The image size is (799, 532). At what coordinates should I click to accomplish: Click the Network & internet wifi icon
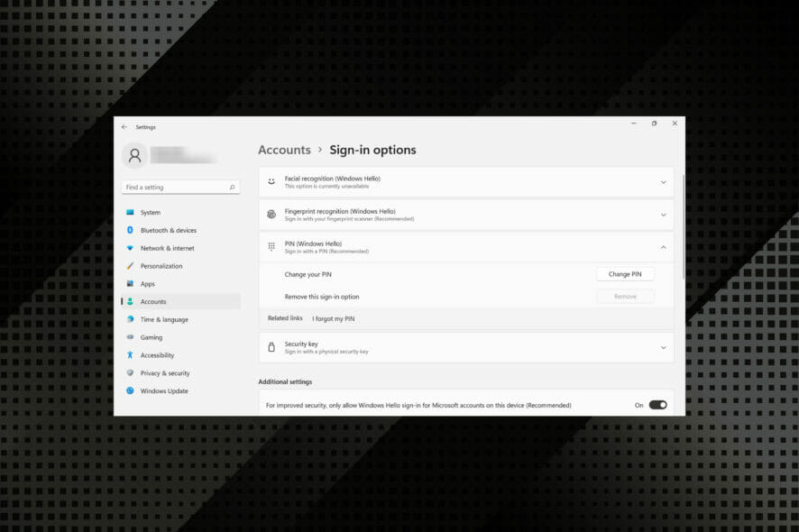click(130, 248)
